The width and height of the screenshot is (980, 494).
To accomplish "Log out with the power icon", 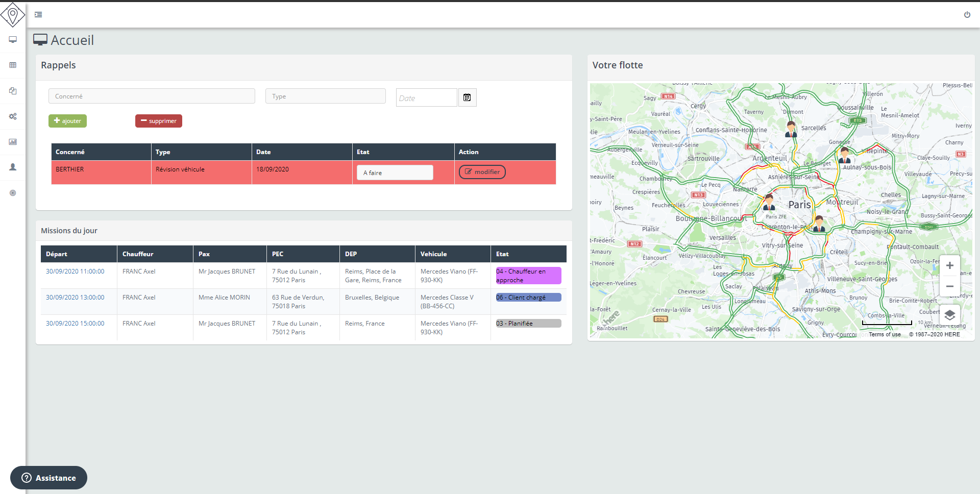I will 968,15.
